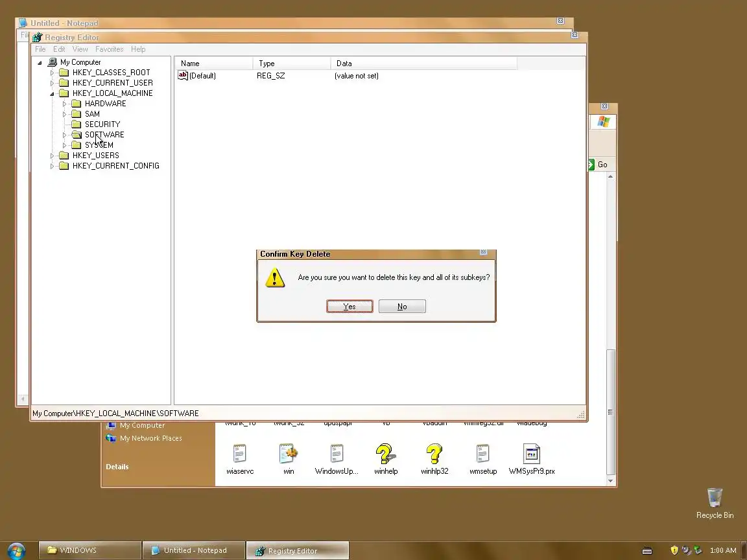Open the Registry Editor File menu
Viewport: 747px width, 560px height.
tap(40, 49)
